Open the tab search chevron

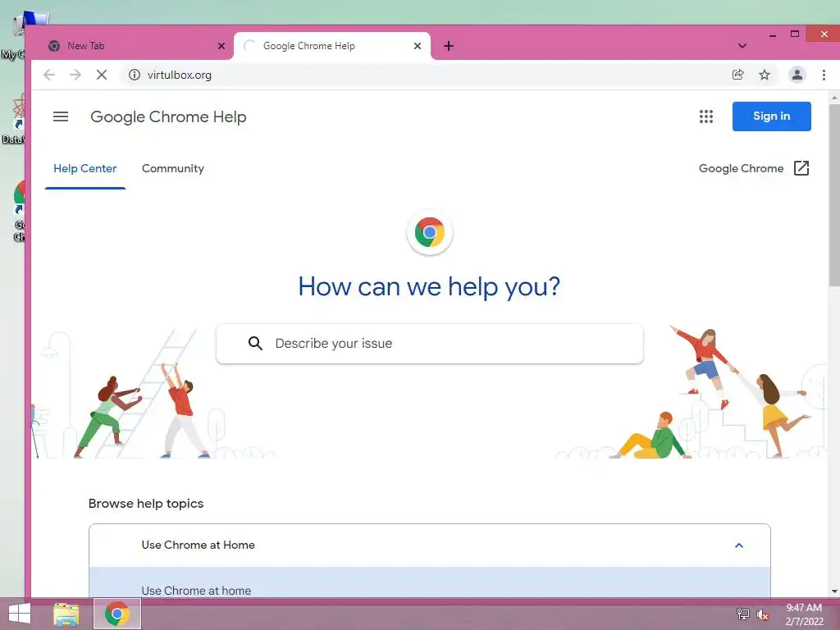click(742, 46)
